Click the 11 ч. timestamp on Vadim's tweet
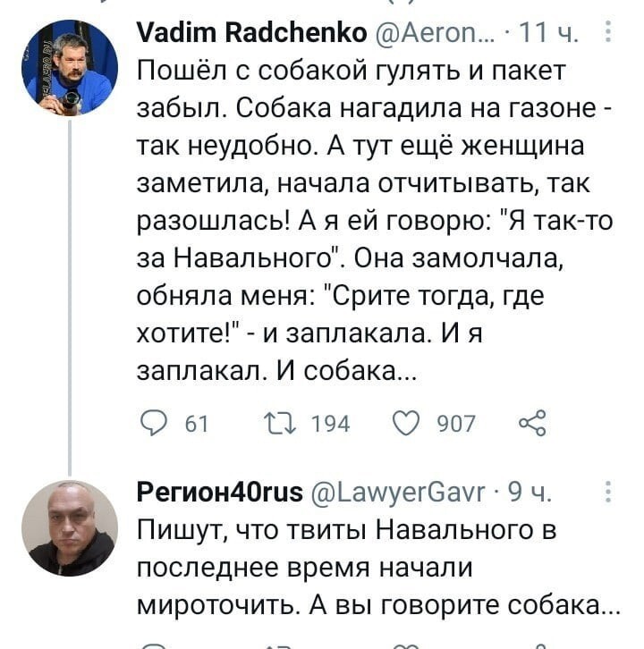The height and width of the screenshot is (649, 644). coord(548,33)
